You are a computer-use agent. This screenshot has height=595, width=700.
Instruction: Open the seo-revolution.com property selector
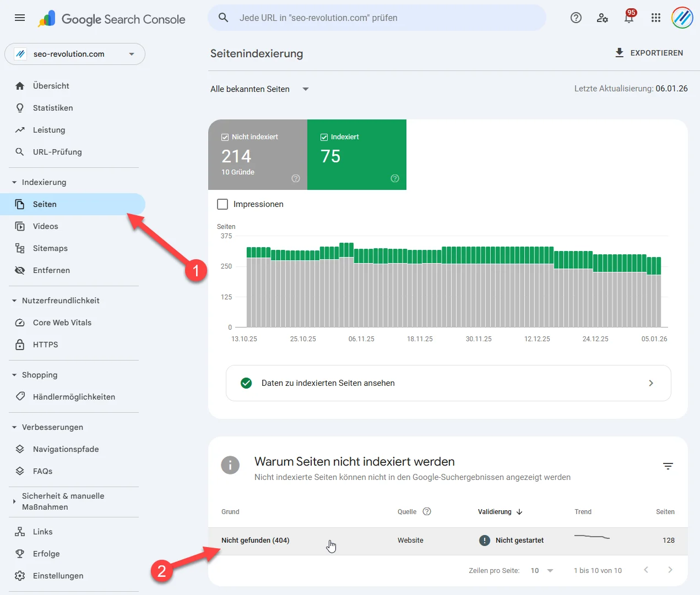(75, 54)
